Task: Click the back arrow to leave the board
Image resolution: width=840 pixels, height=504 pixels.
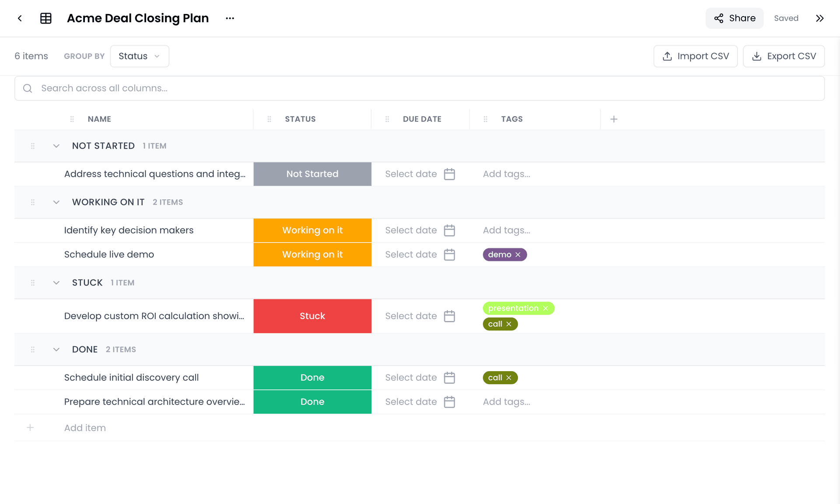Action: tap(20, 18)
